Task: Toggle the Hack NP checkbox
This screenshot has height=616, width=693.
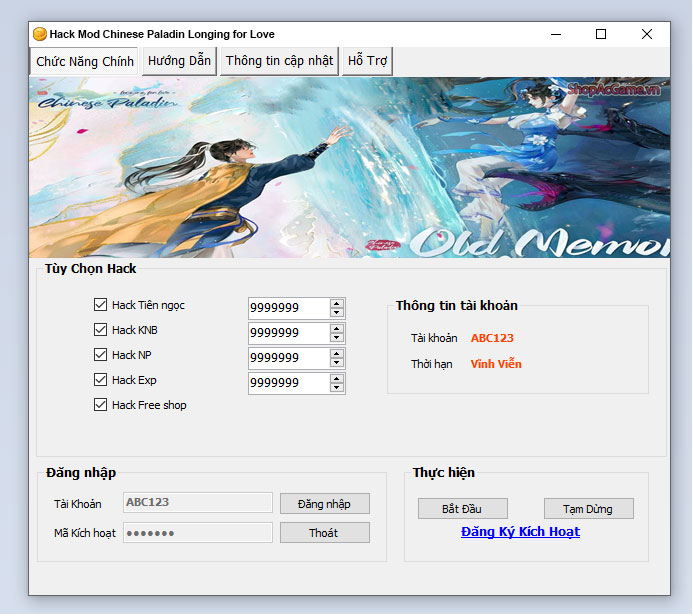Action: point(100,355)
